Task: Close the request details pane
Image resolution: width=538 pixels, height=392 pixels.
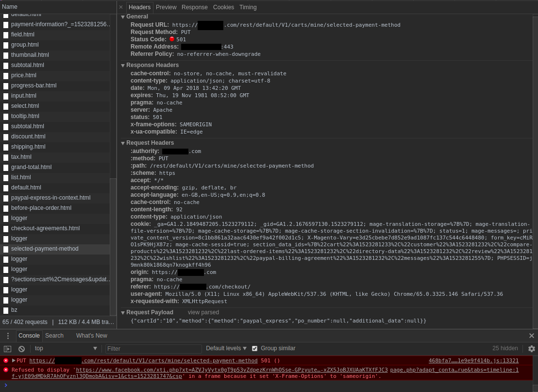Action: point(121,7)
